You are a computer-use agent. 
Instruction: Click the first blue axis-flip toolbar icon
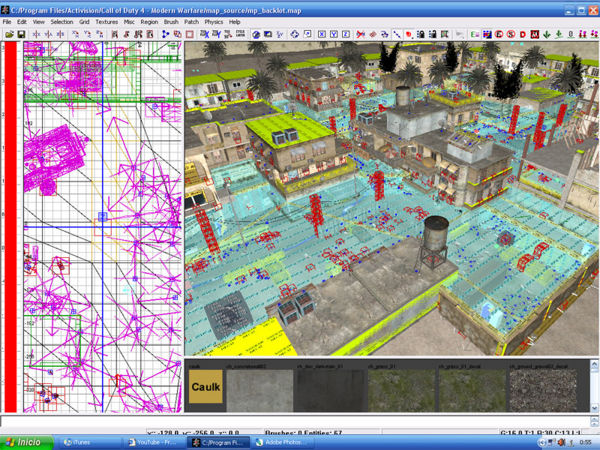coord(36,34)
